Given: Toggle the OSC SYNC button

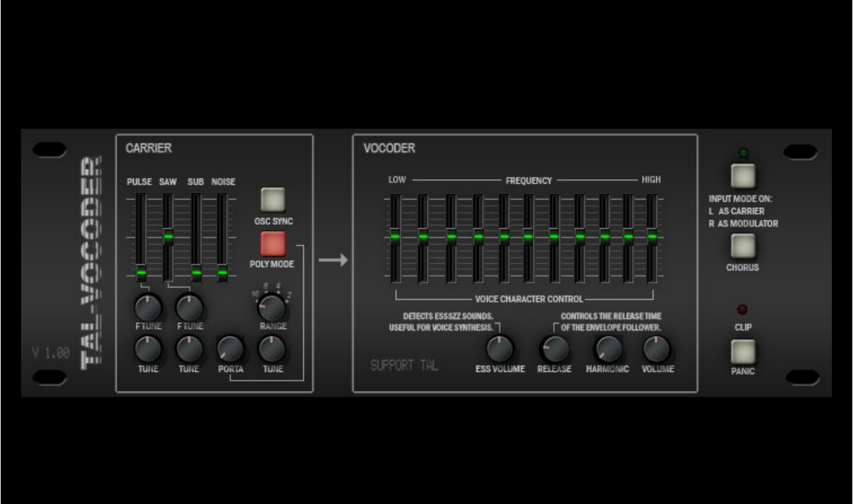Looking at the screenshot, I should (273, 200).
